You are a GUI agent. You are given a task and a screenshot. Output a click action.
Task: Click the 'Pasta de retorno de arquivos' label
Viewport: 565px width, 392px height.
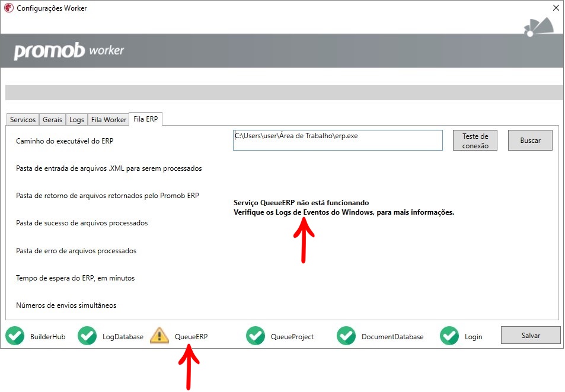(107, 196)
